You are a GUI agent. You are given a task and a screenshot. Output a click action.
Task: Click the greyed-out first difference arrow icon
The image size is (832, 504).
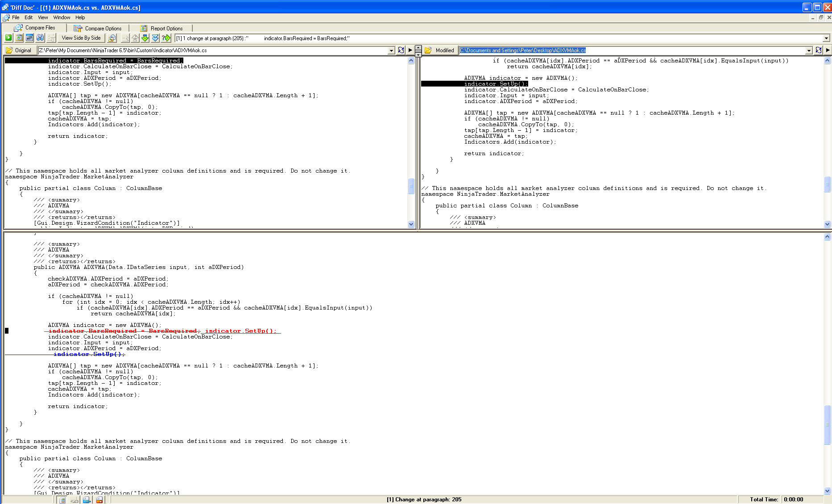point(125,38)
